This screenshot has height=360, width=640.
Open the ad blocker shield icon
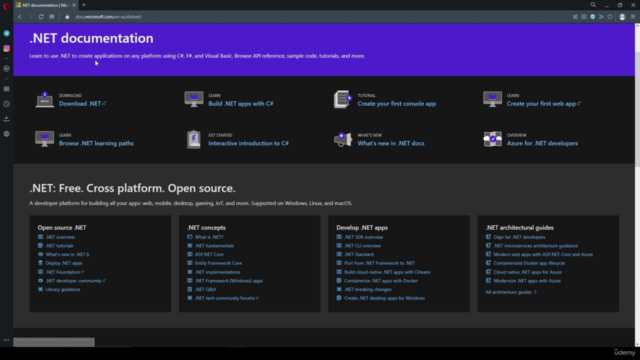pyautogui.click(x=593, y=17)
